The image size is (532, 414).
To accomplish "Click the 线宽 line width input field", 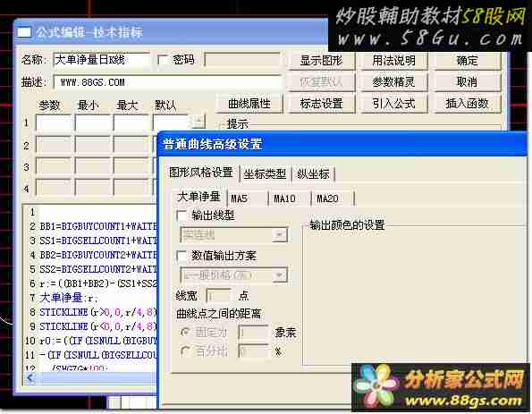I will click(218, 296).
